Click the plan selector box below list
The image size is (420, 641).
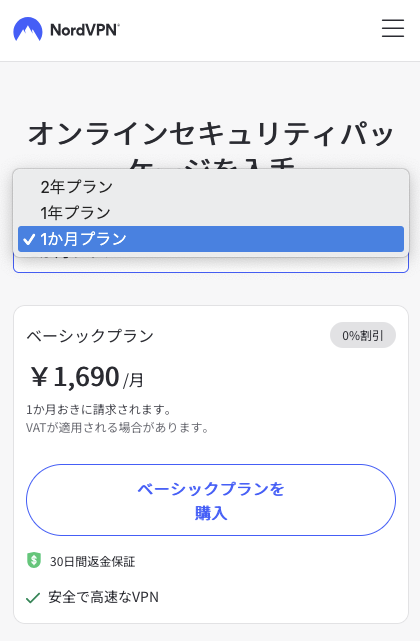coord(211,264)
